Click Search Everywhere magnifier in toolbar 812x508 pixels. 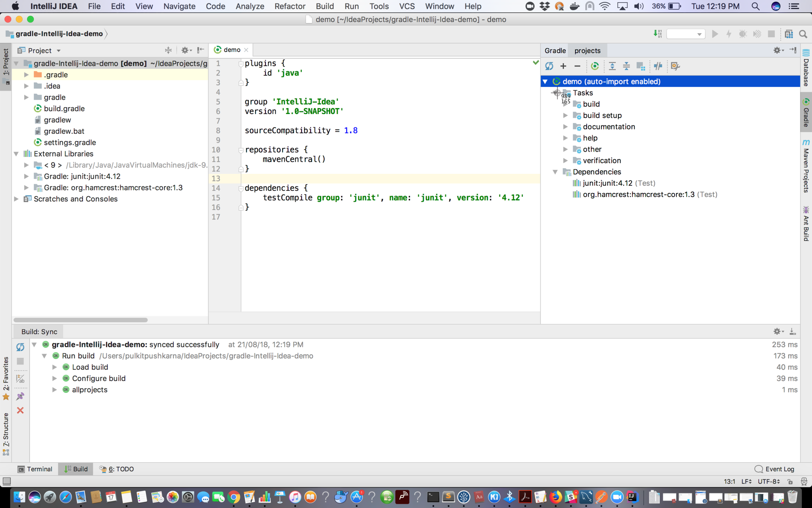click(x=803, y=34)
